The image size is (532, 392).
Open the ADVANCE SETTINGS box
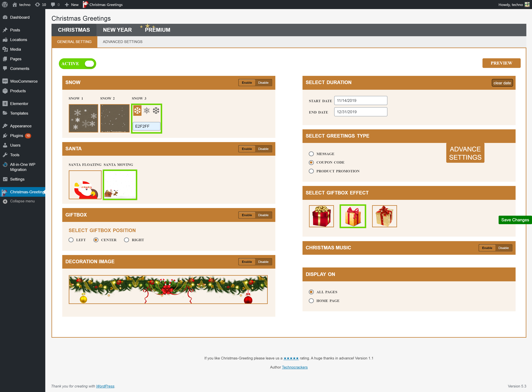(465, 153)
